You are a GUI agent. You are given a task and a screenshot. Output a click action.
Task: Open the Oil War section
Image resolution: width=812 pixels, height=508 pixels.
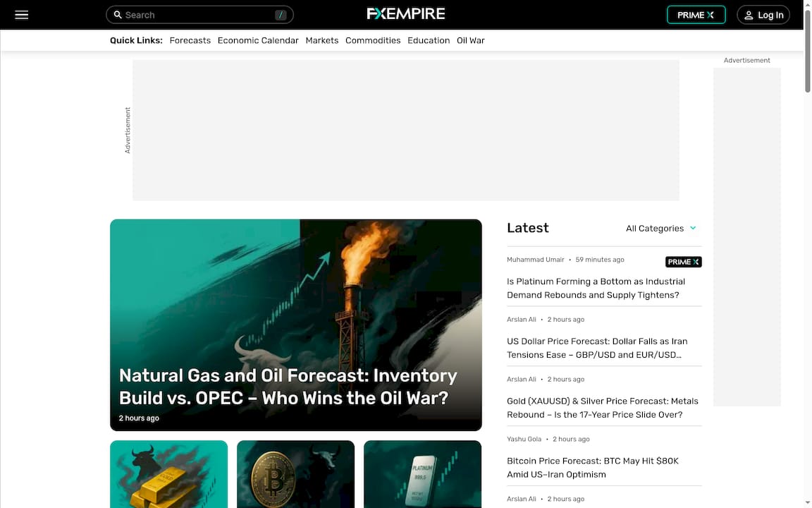tap(470, 40)
